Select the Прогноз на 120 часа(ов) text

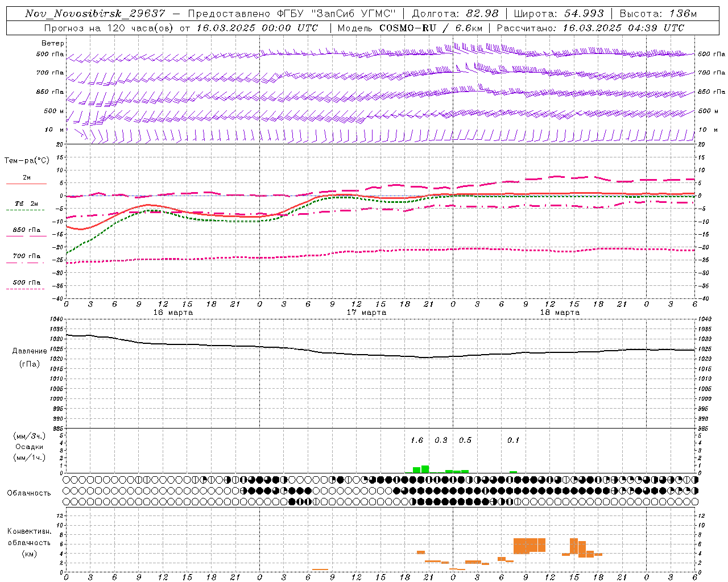tap(108, 28)
